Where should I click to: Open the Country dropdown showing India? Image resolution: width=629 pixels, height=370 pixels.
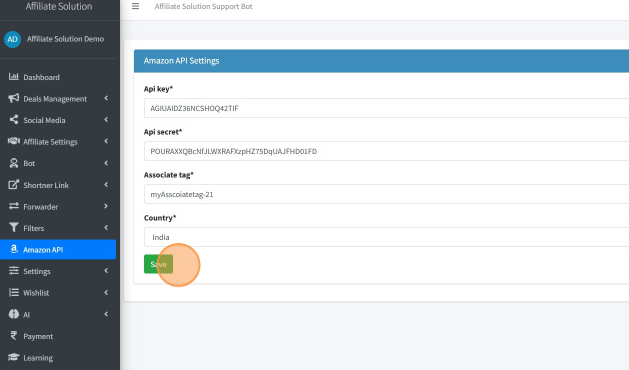(386, 237)
